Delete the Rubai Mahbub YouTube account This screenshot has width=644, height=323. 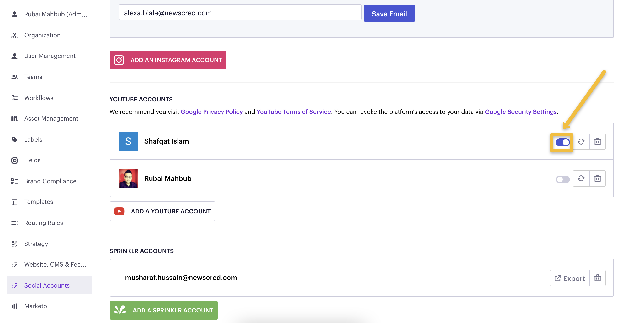[x=598, y=178]
